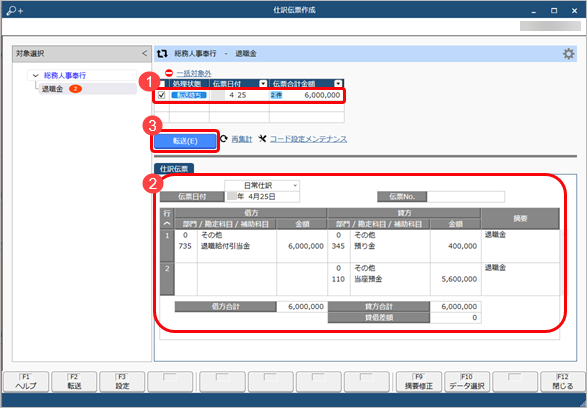This screenshot has height=408, width=587.
Task: Click the 6,000,000 total in slip list
Action: 322,95
